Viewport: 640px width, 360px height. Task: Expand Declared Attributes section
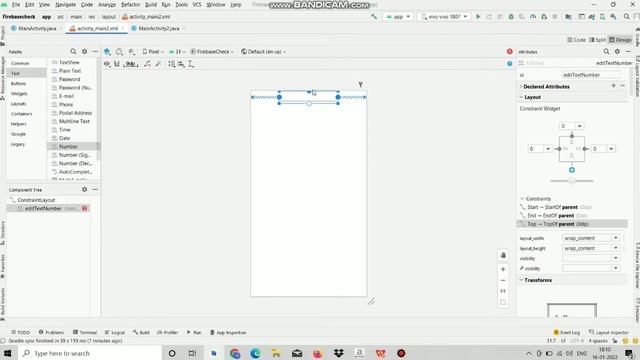pyautogui.click(x=521, y=87)
